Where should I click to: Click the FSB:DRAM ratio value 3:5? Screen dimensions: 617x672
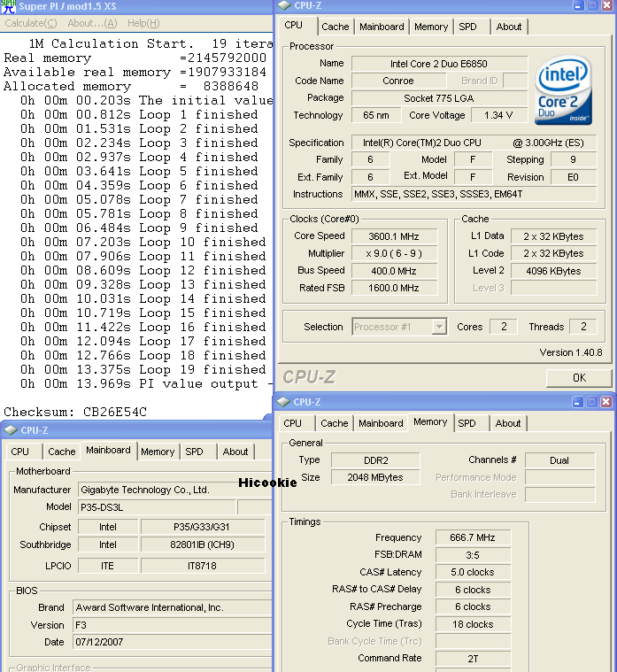pos(473,555)
